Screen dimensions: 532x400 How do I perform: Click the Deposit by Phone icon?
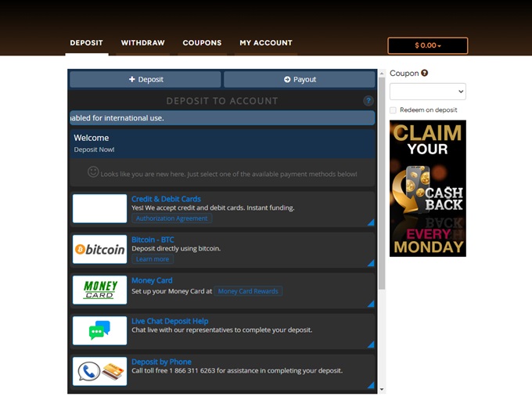click(99, 372)
